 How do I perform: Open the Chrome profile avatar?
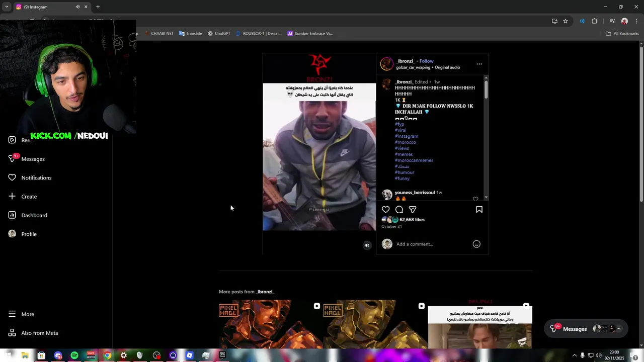click(x=624, y=21)
